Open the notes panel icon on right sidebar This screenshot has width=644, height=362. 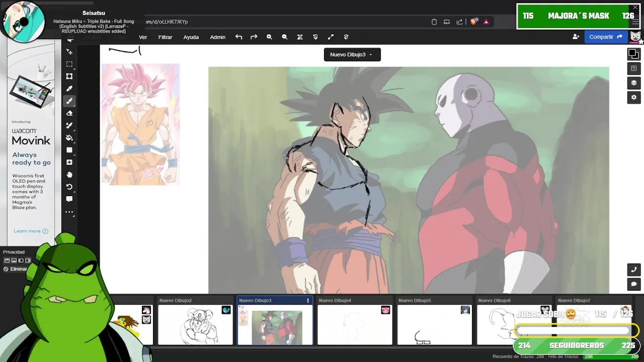633,68
